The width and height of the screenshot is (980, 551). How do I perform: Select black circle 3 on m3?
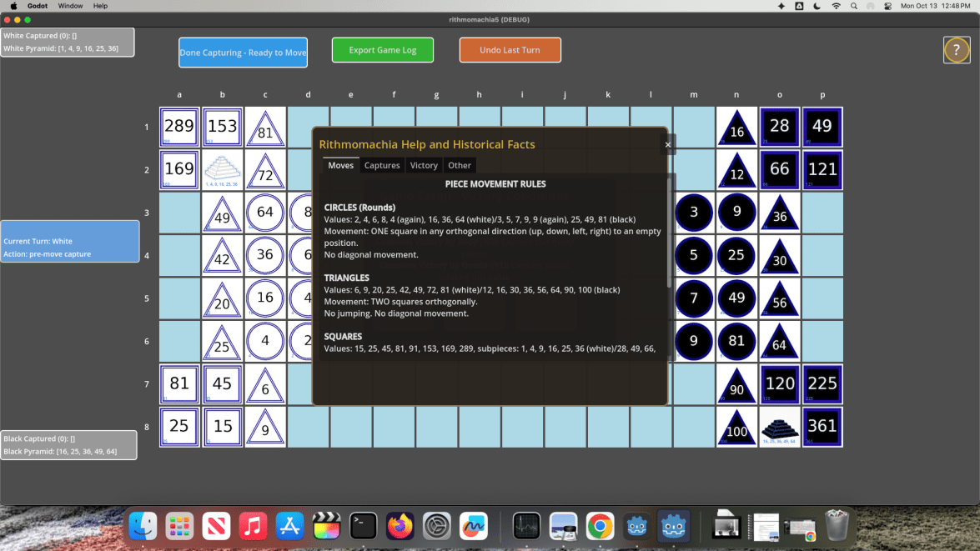pos(694,213)
